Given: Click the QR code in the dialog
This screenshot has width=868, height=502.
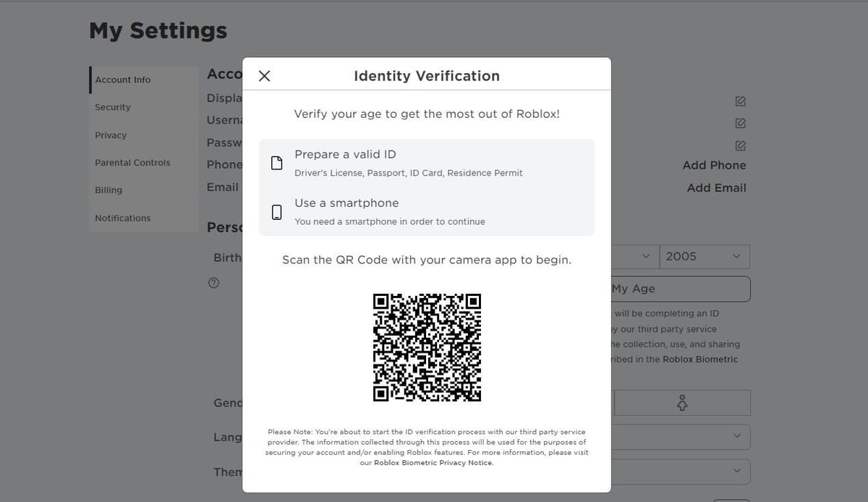Looking at the screenshot, I should [x=427, y=347].
